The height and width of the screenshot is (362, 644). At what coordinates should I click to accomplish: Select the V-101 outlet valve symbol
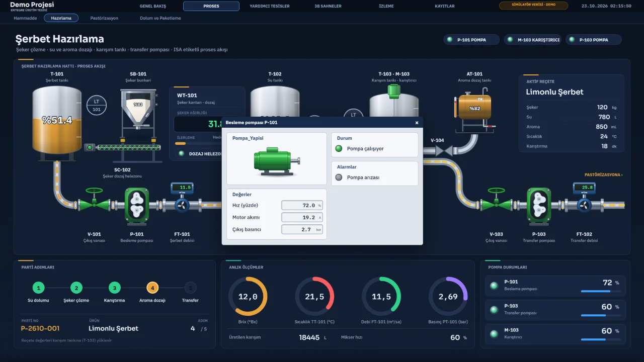pos(94,202)
